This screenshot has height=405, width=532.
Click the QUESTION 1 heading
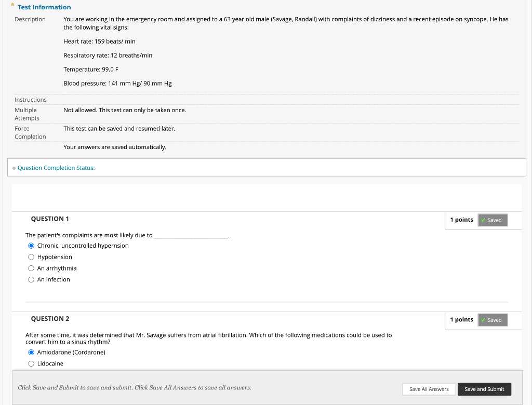[x=50, y=219]
